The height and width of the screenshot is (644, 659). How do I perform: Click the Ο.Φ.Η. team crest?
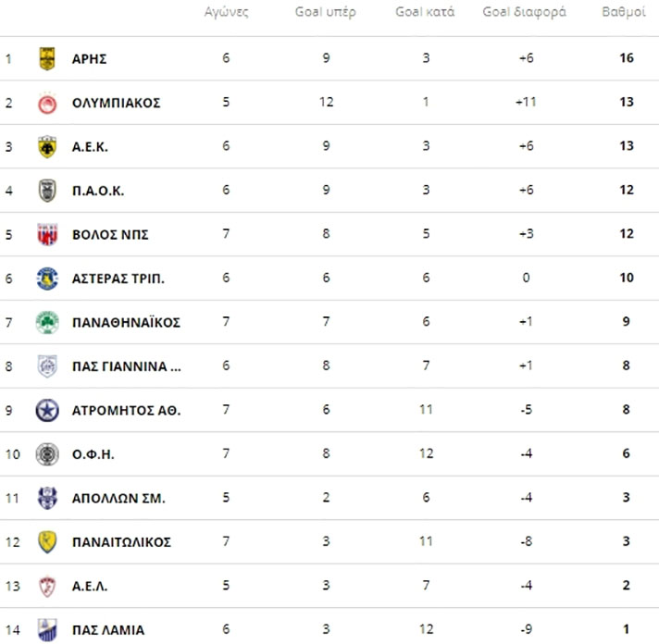pyautogui.click(x=47, y=454)
